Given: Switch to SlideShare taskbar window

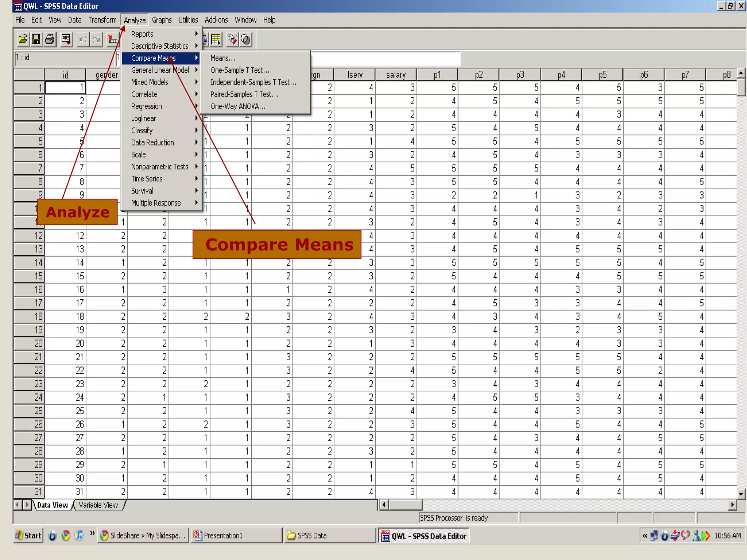Looking at the screenshot, I should pos(143,535).
